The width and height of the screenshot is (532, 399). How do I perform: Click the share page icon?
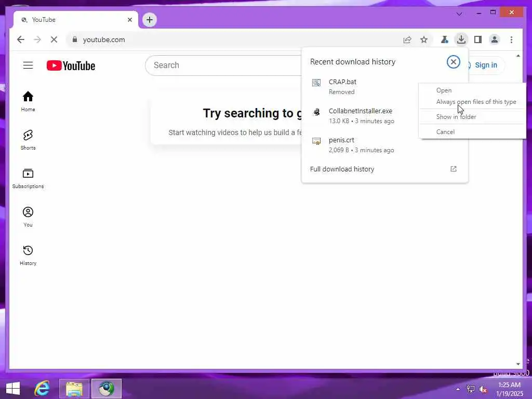(407, 39)
